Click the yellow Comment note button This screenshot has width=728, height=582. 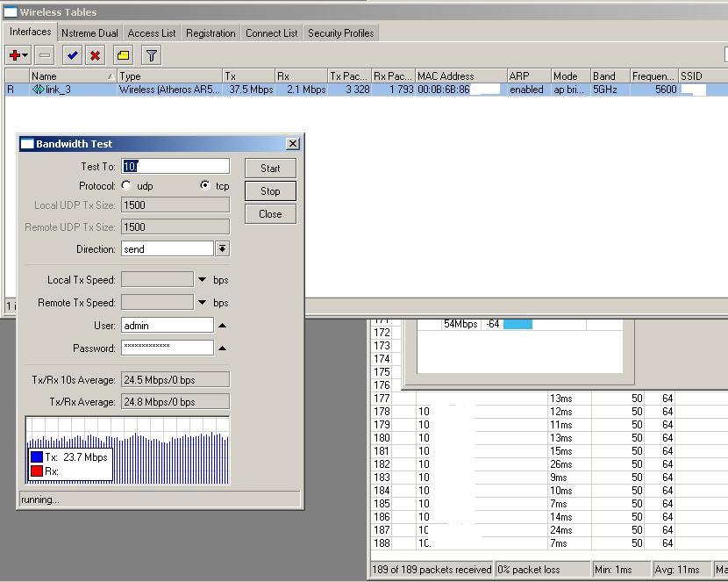pyautogui.click(x=123, y=55)
